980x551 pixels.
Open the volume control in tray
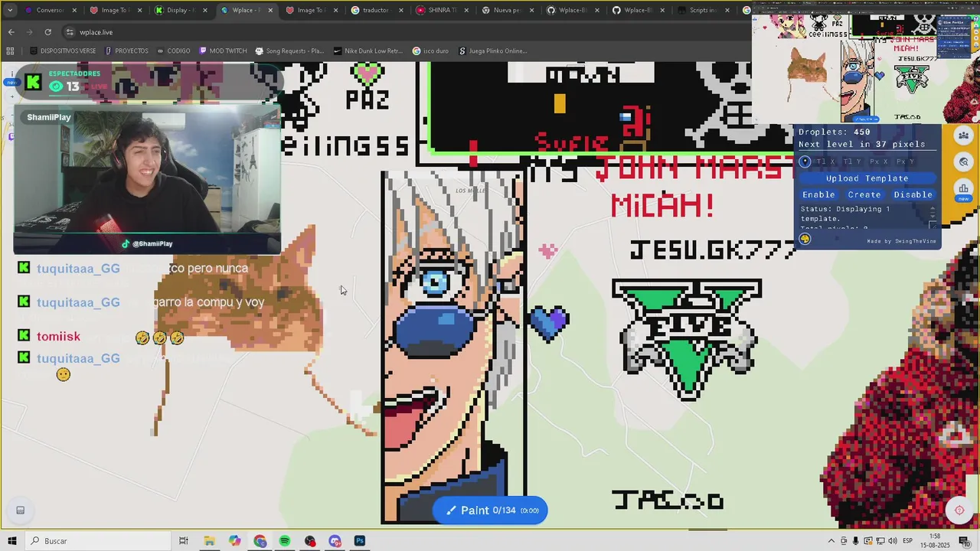(x=892, y=541)
